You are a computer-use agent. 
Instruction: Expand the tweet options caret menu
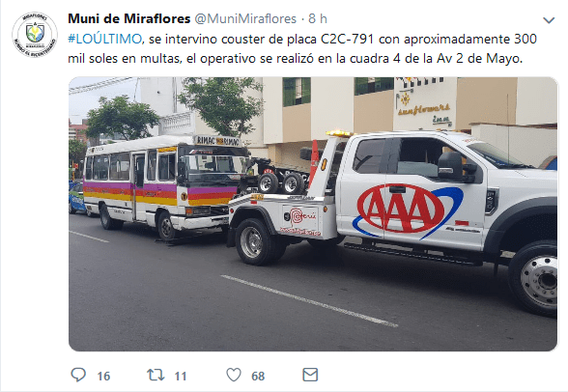(549, 20)
